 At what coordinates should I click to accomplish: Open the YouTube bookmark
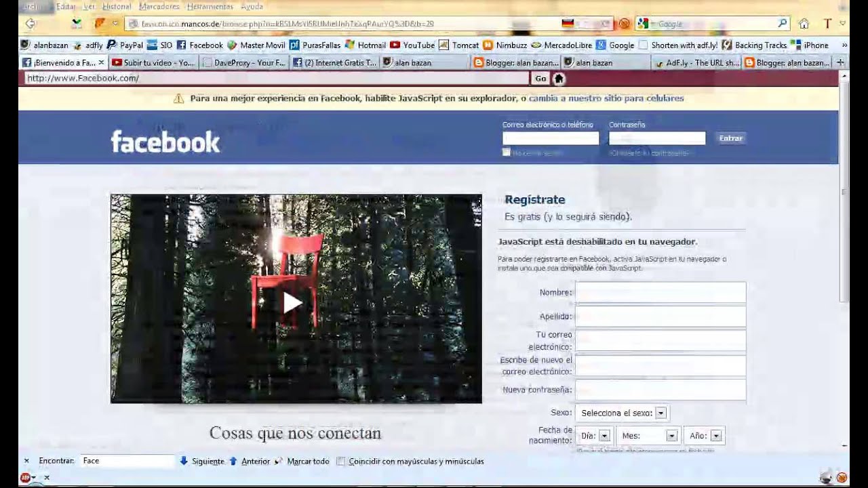tap(412, 45)
